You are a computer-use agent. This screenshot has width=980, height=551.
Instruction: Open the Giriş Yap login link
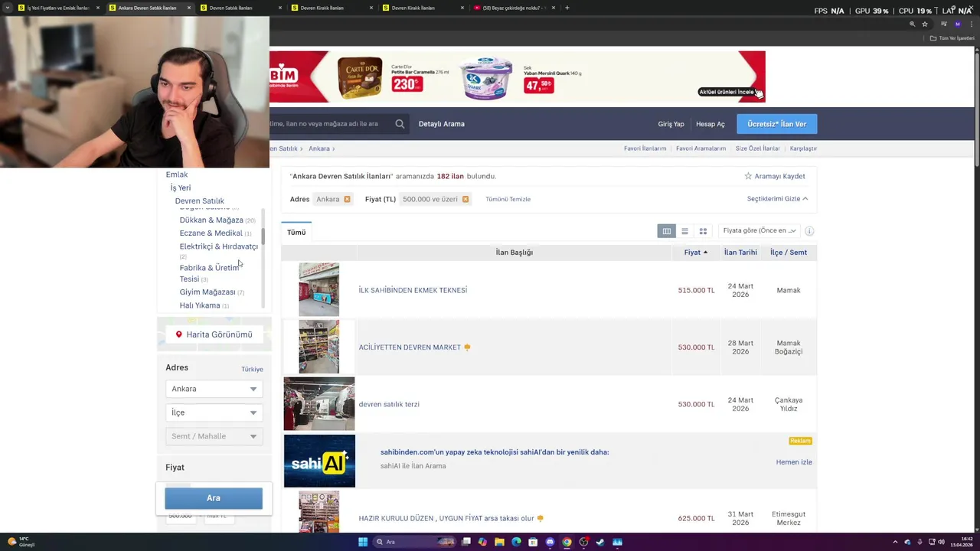click(671, 124)
